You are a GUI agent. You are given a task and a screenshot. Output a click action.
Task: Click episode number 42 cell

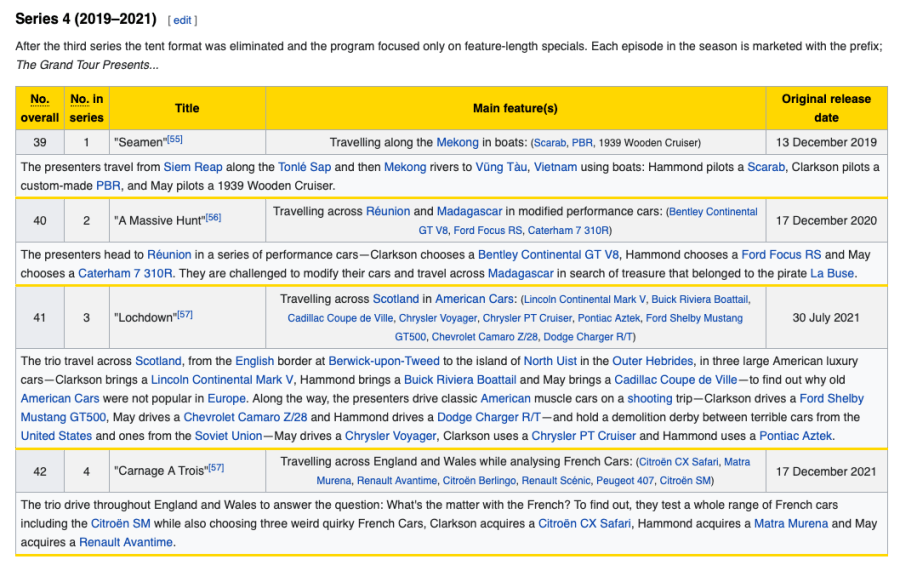(40, 471)
